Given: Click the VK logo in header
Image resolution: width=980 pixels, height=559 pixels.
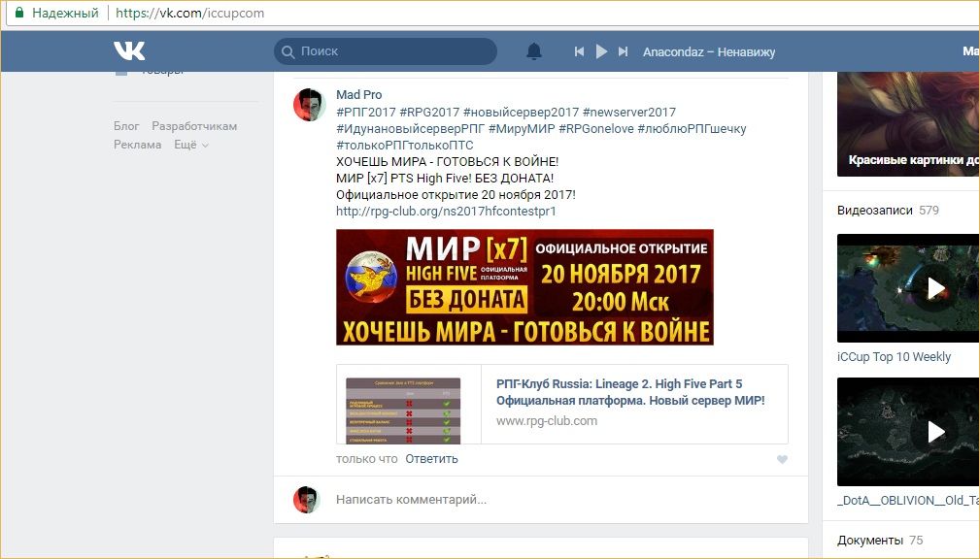Looking at the screenshot, I should 129,50.
